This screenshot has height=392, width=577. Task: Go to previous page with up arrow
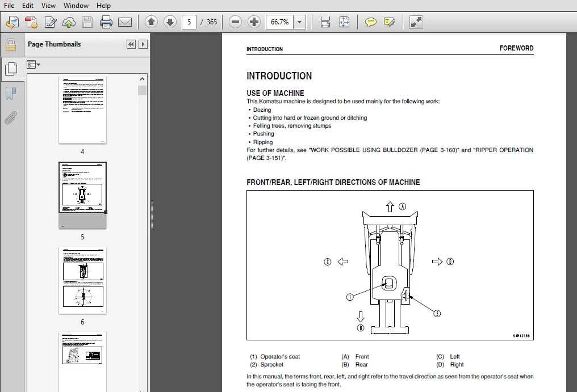151,22
